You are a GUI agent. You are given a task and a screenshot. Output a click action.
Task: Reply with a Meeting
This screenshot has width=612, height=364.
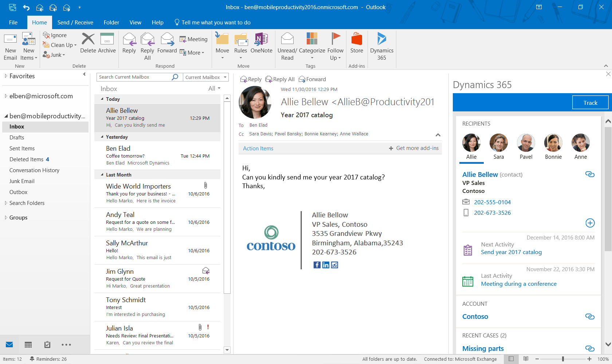pos(193,39)
